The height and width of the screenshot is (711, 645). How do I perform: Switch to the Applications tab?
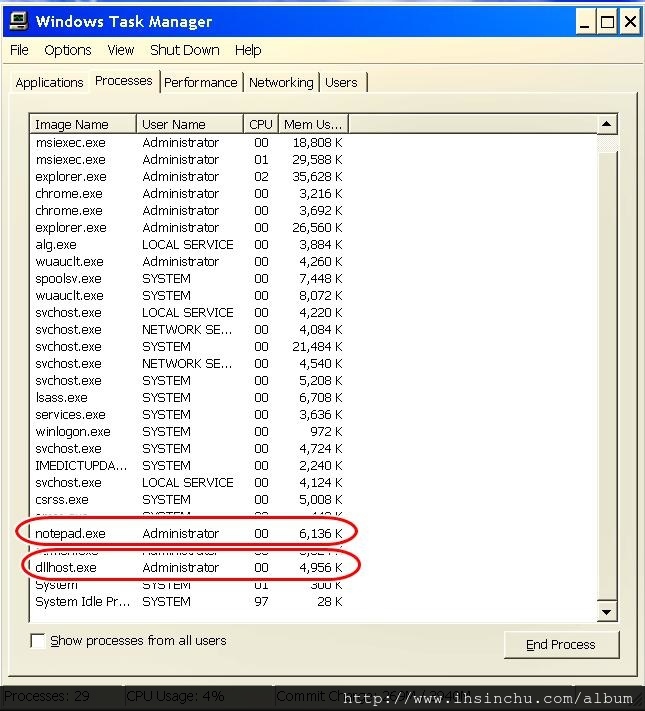pos(49,83)
